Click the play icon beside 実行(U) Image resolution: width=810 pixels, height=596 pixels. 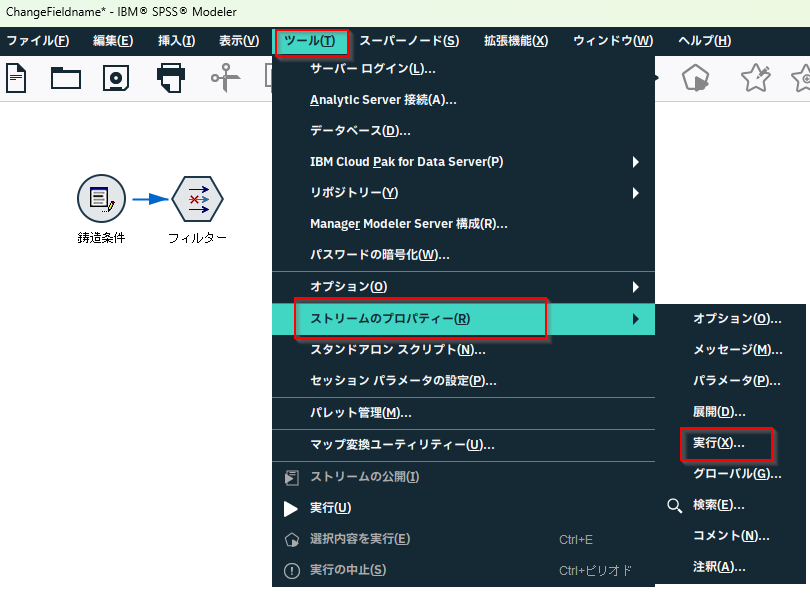click(x=291, y=509)
